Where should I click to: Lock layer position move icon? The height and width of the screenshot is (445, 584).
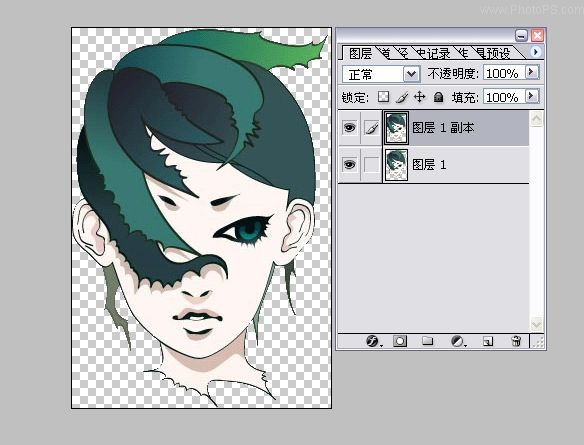pos(419,97)
